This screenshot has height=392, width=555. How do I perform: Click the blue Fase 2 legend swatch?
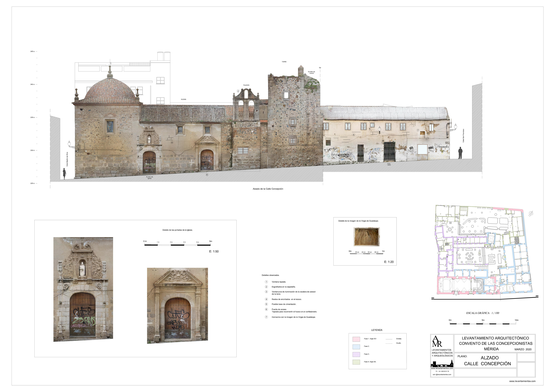[x=356, y=347]
